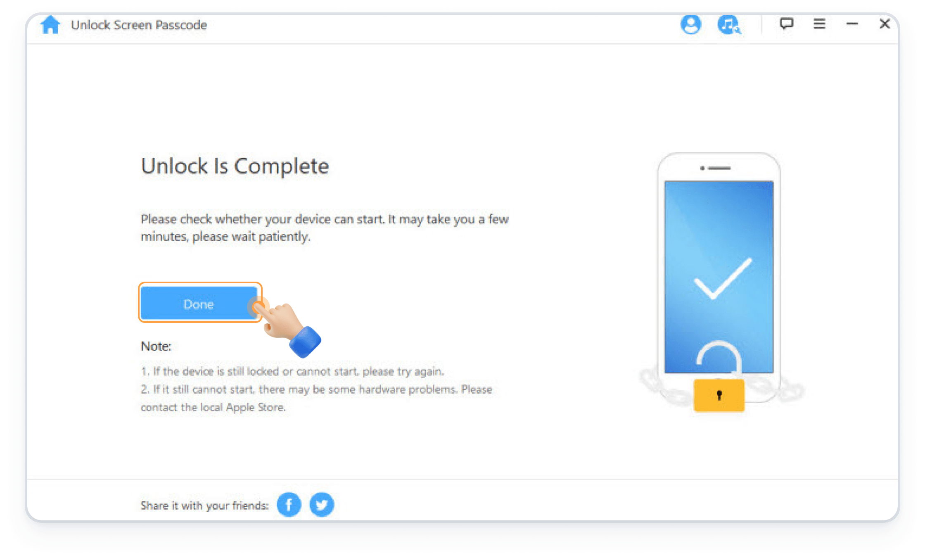Click the Done button to finish
925x560 pixels.
198,304
